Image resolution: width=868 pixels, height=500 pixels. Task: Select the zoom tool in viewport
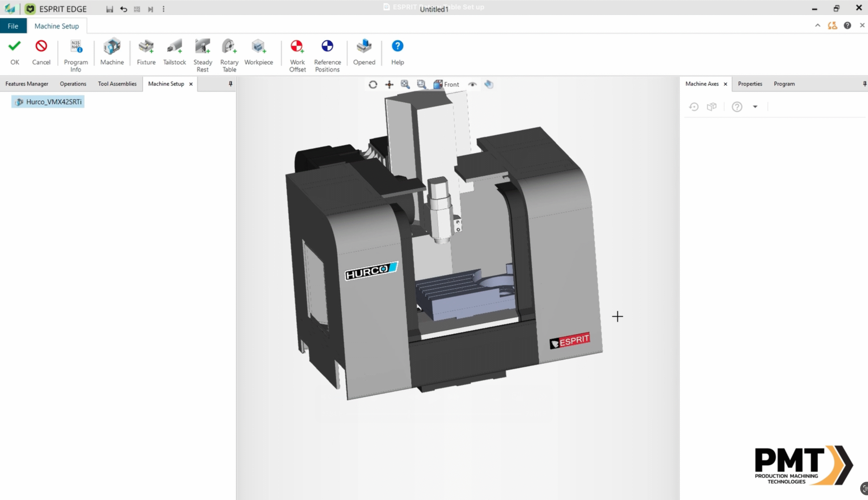click(x=405, y=84)
